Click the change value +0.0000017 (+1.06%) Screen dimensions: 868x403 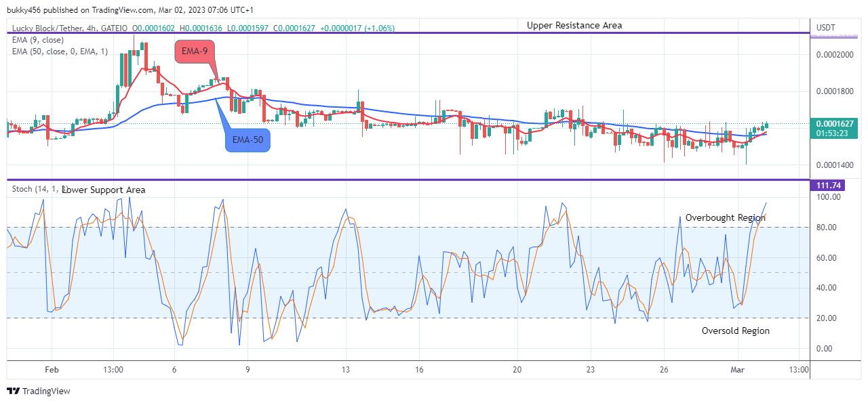[358, 28]
